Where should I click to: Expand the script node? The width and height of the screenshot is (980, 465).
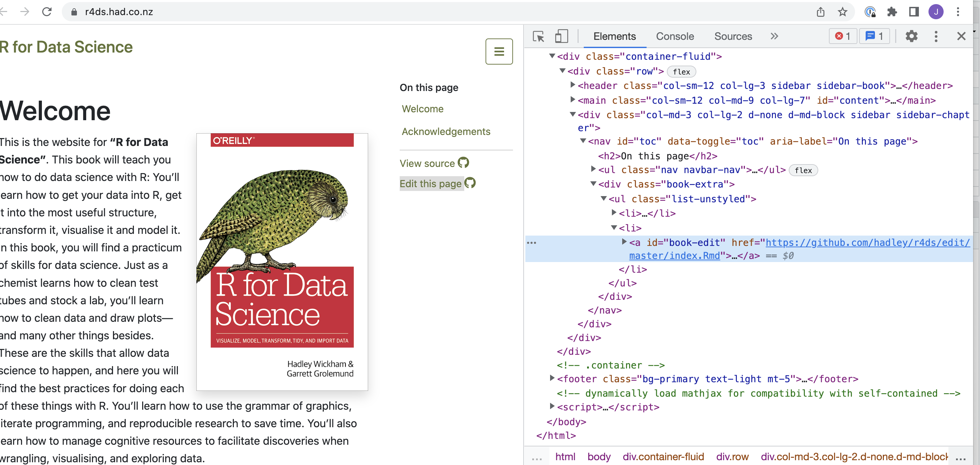point(552,406)
